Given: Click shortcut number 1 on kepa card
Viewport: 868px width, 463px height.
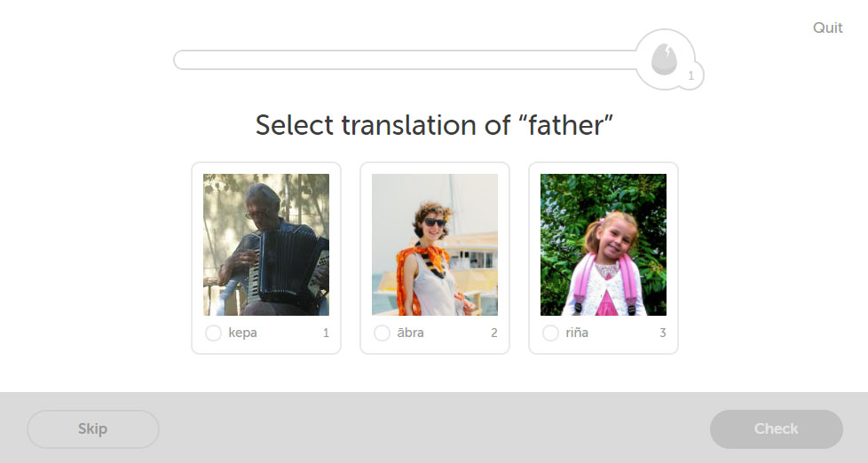Looking at the screenshot, I should click(326, 334).
